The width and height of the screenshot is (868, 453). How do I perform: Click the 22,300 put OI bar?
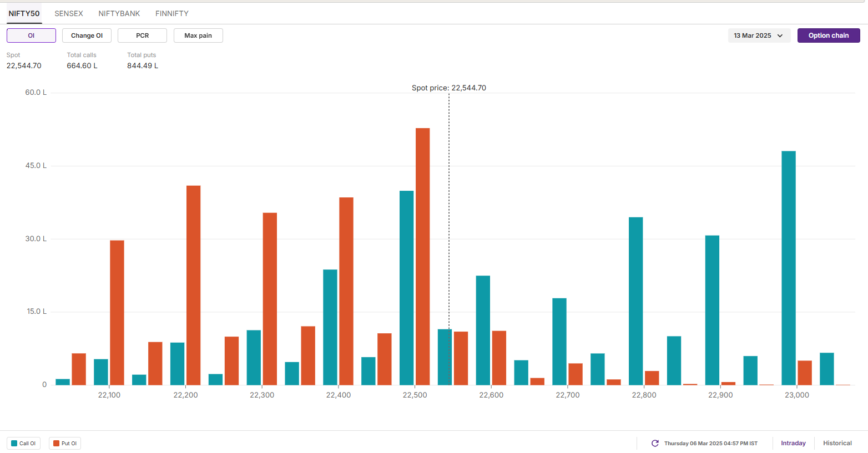click(x=270, y=299)
